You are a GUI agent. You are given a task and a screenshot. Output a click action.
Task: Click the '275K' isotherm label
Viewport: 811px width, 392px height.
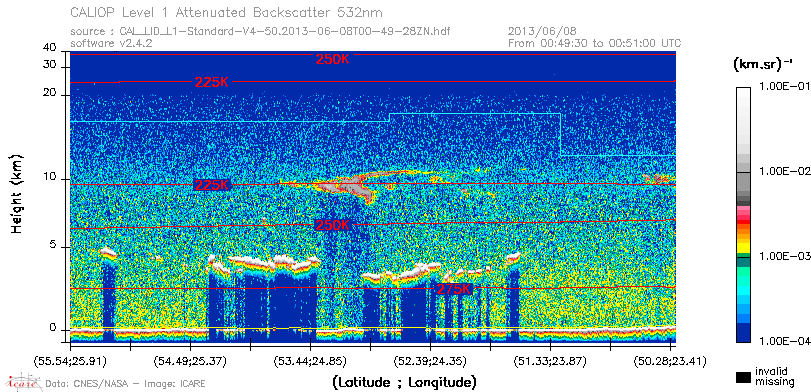(454, 289)
